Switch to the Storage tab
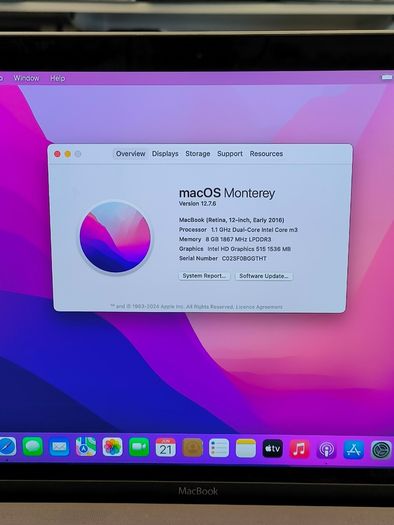 point(198,154)
